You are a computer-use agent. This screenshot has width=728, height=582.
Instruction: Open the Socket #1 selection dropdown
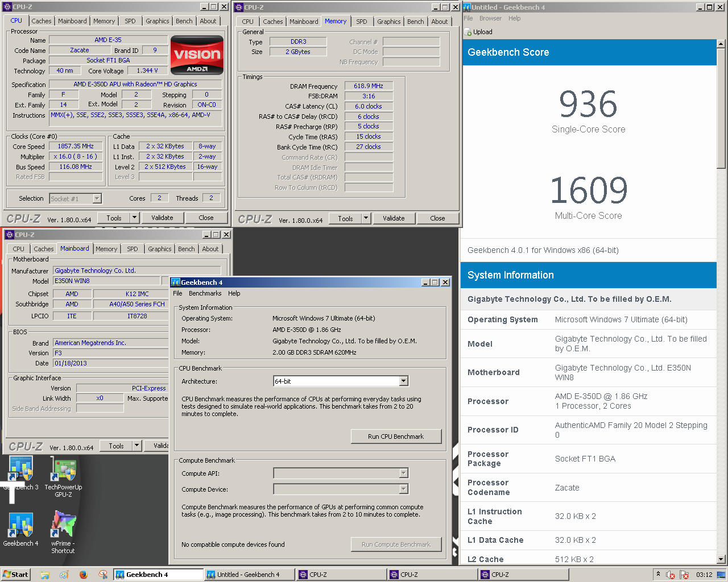[x=97, y=198]
